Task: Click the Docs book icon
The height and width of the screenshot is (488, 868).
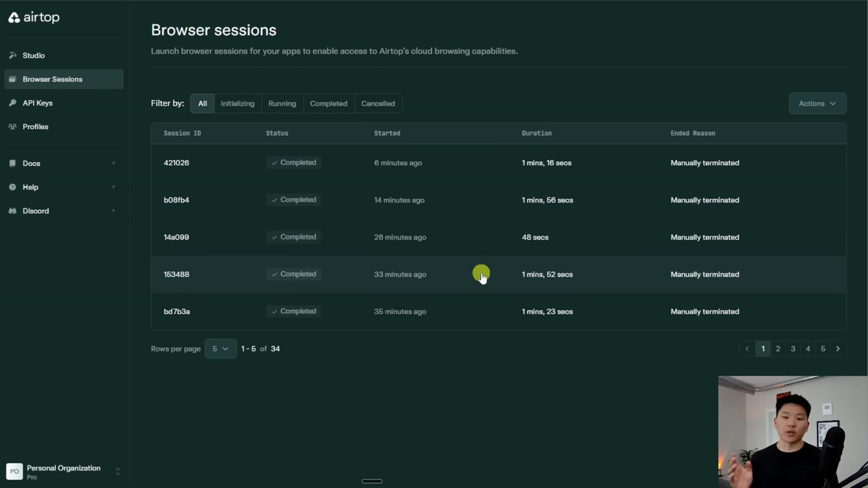Action: click(12, 163)
